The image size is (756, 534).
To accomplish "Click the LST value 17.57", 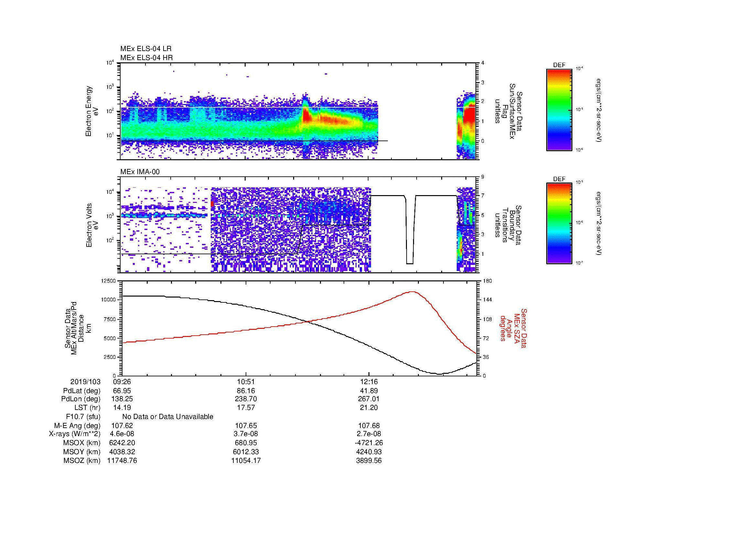I will tap(246, 408).
